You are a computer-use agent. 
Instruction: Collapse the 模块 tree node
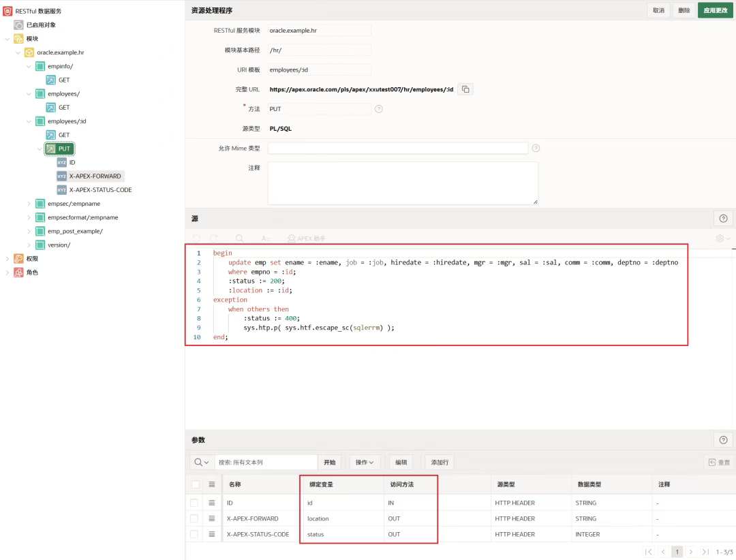[x=7, y=39]
